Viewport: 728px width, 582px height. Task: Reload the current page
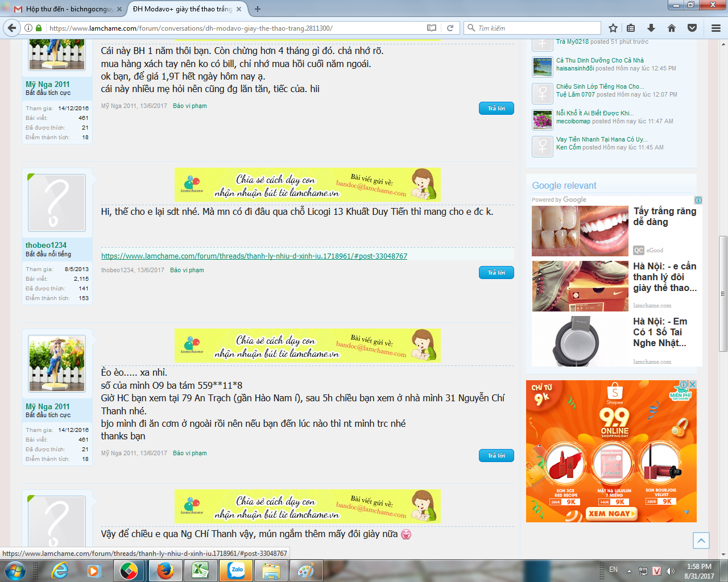pyautogui.click(x=450, y=28)
